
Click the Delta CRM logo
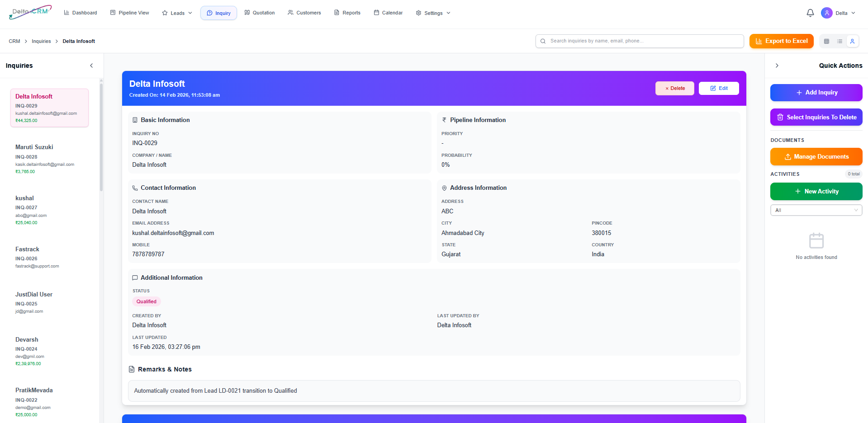[30, 12]
